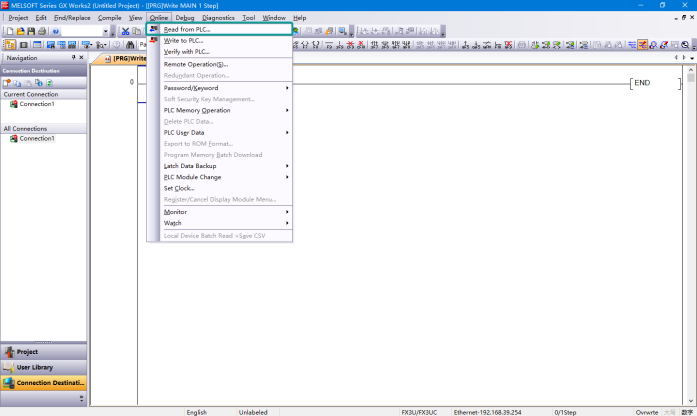Expand the Watch submenu
Screen dimensions: 697x416
[219, 223]
